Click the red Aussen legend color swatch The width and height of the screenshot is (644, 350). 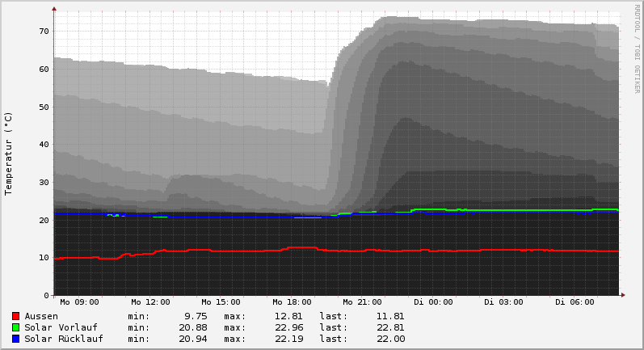(x=16, y=316)
